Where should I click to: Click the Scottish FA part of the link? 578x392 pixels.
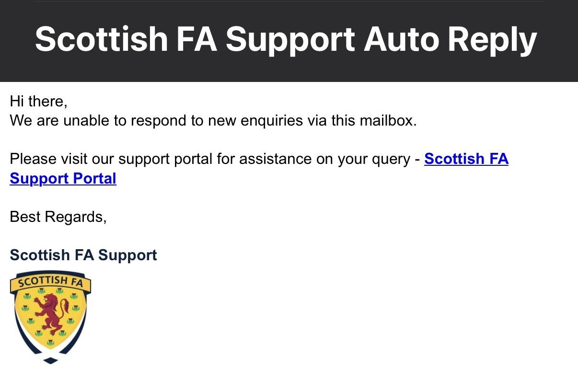[x=466, y=159]
